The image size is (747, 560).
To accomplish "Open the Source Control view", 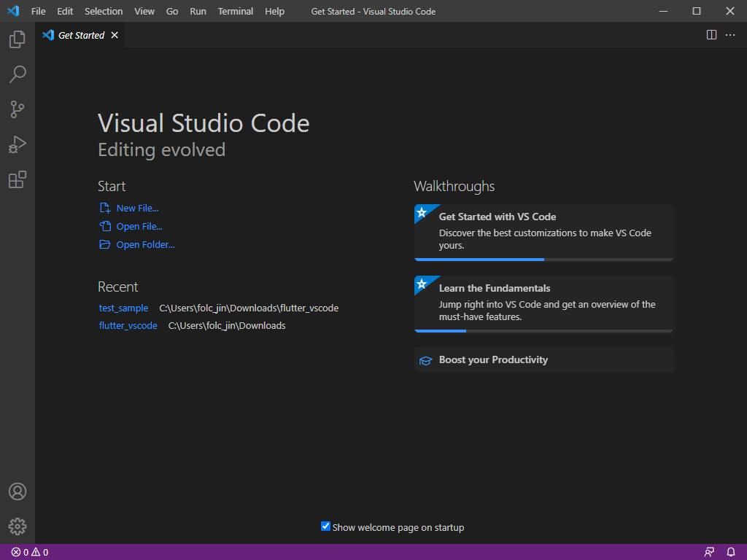I will click(18, 109).
